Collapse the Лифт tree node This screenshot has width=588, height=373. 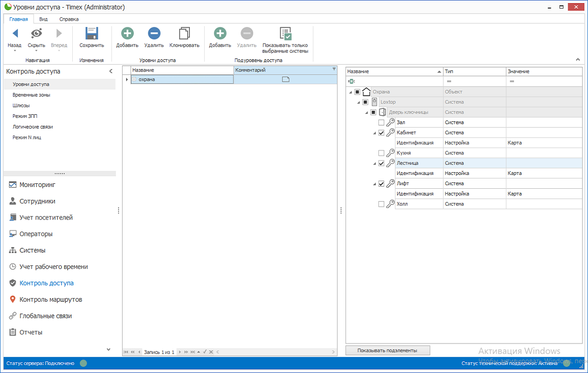(x=374, y=184)
